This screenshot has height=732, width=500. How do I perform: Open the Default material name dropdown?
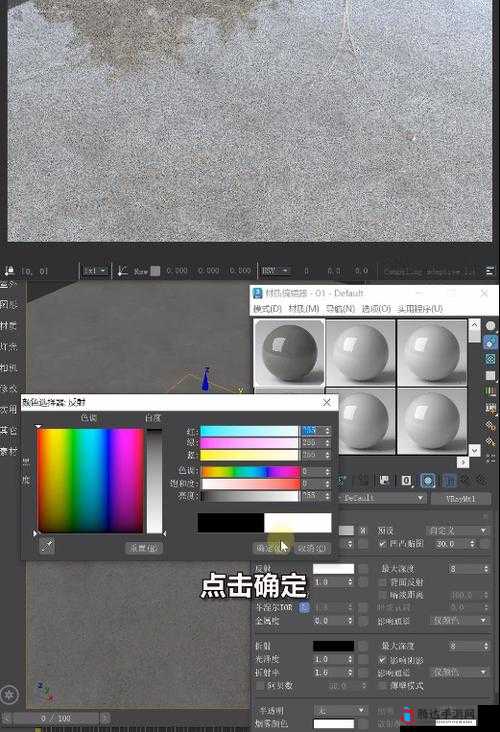[383, 498]
